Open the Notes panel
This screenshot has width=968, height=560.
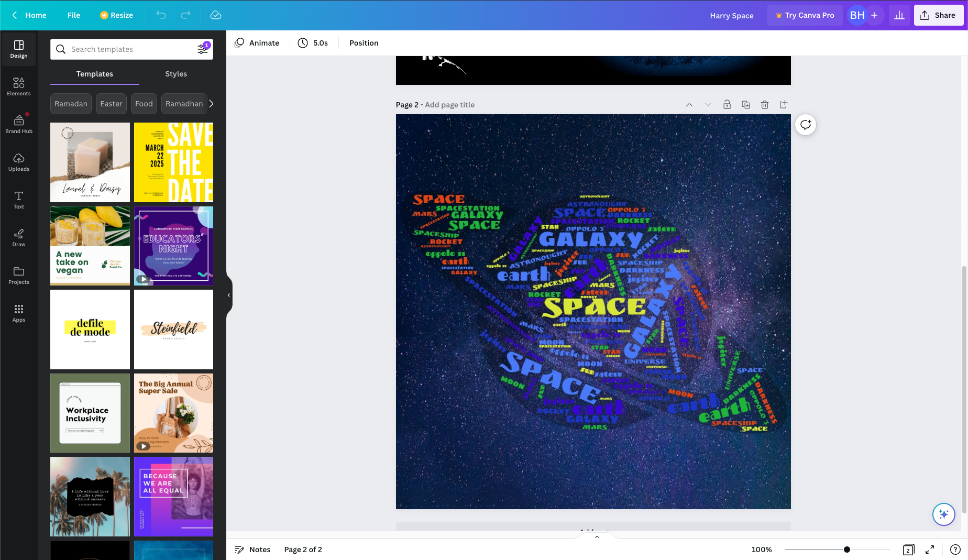click(252, 550)
